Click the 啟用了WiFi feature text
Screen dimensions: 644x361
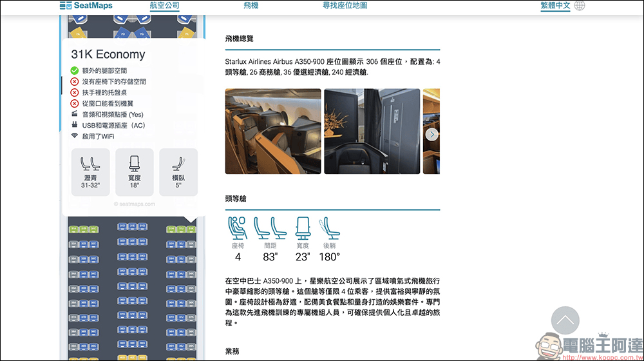pyautogui.click(x=98, y=136)
